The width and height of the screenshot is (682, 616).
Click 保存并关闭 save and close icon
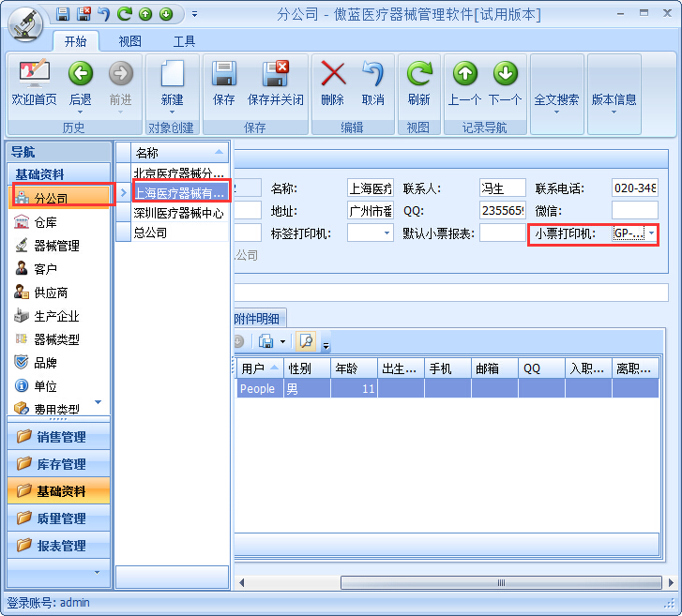coord(275,75)
